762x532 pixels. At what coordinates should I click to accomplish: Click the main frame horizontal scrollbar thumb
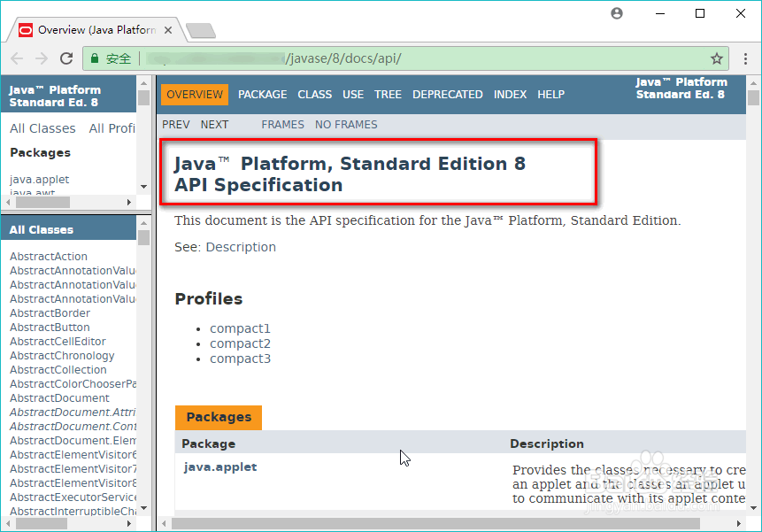[435, 524]
